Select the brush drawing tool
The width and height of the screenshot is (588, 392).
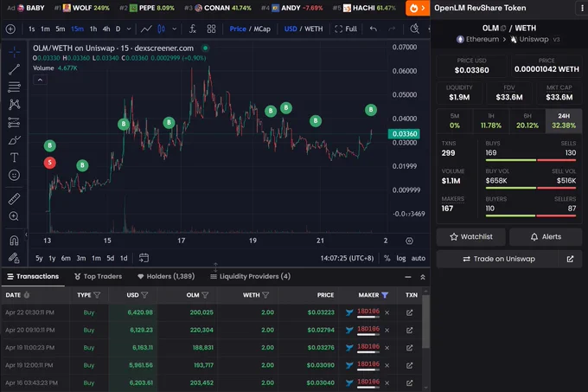(x=14, y=140)
